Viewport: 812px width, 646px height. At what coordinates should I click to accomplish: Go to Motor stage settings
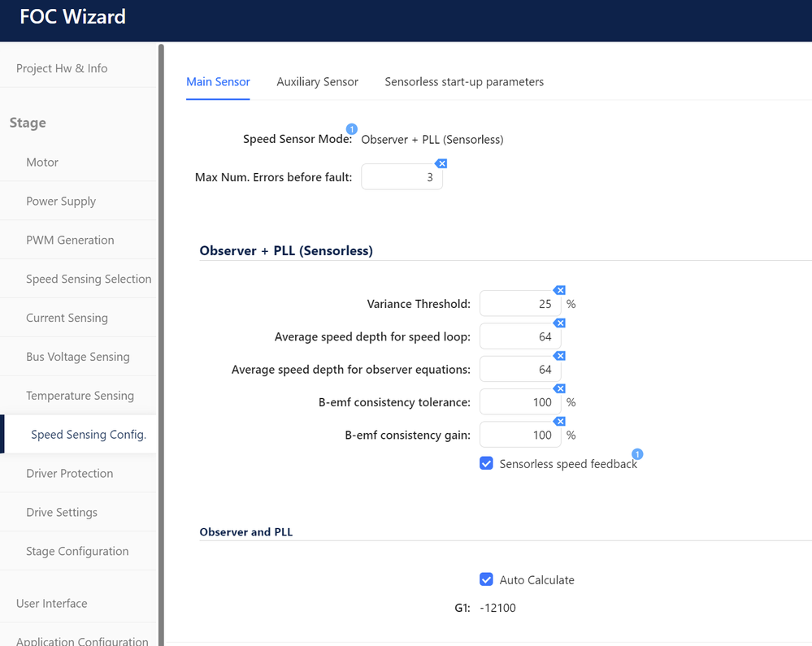(42, 163)
